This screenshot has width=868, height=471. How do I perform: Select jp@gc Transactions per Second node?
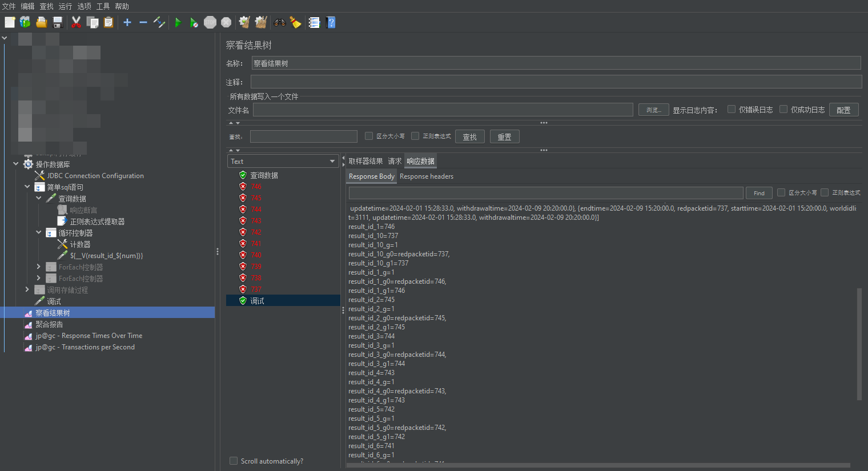[85, 347]
